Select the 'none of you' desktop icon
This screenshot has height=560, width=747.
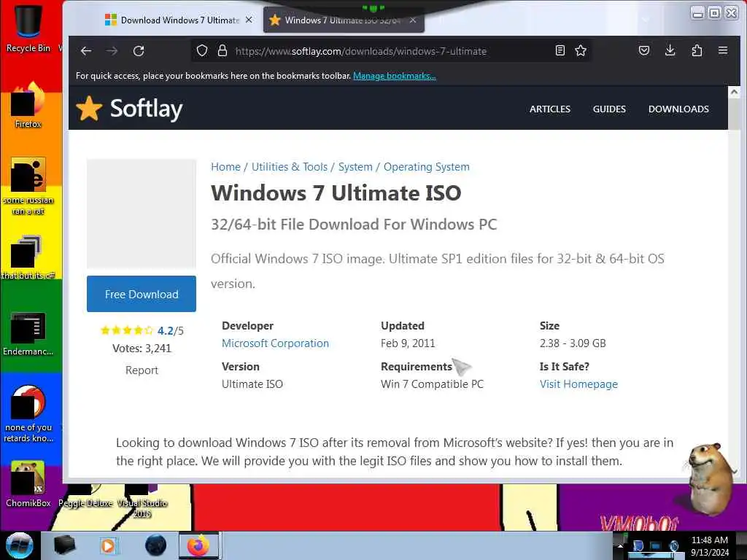coord(28,413)
